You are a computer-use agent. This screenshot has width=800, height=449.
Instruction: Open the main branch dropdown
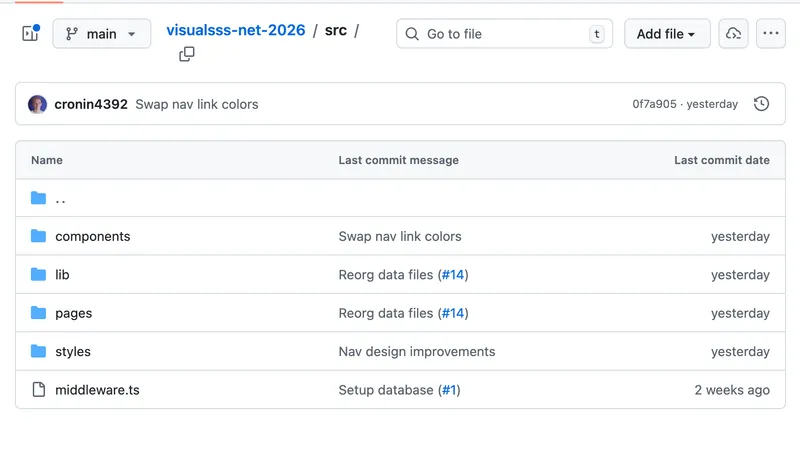click(101, 34)
